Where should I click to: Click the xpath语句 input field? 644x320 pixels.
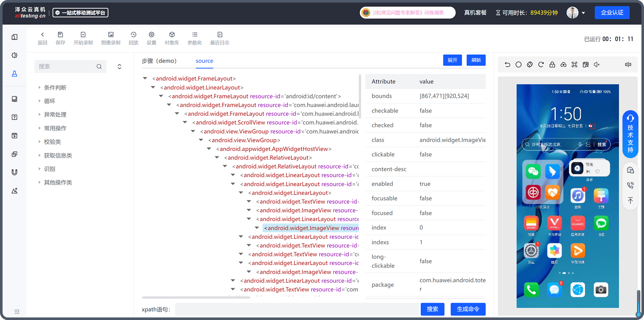pyautogui.click(x=297, y=309)
